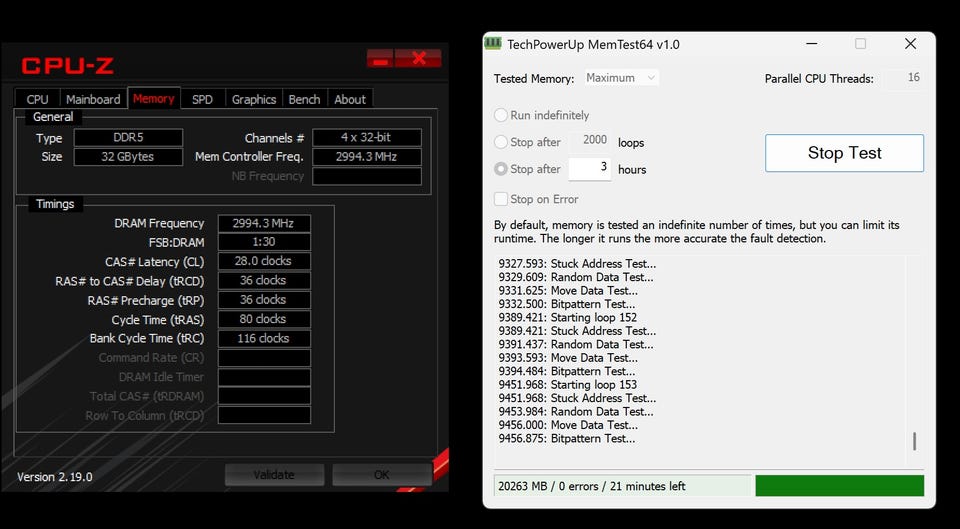
Task: Click the Validate button in CPU-Z
Action: 274,475
